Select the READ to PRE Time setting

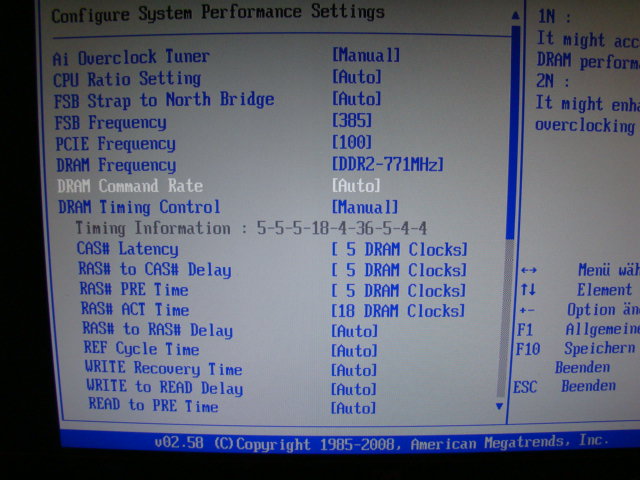(x=153, y=405)
